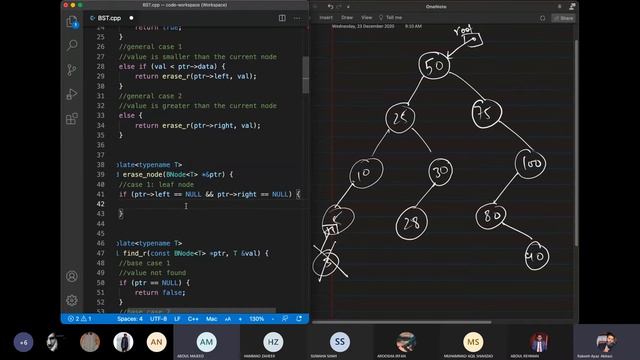Image resolution: width=640 pixels, height=360 pixels.
Task: Change the LF end-of-line setting
Action: [177, 319]
